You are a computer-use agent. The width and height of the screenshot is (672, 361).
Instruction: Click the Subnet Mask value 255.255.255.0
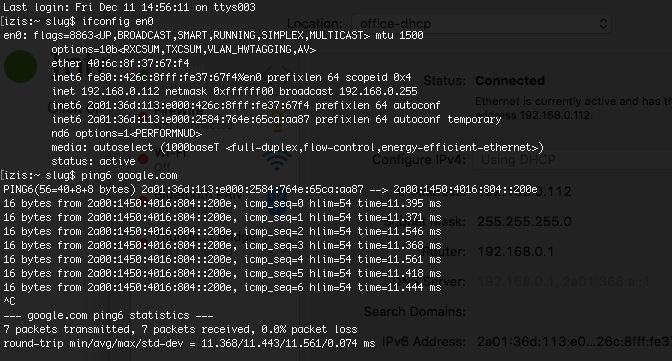click(524, 222)
